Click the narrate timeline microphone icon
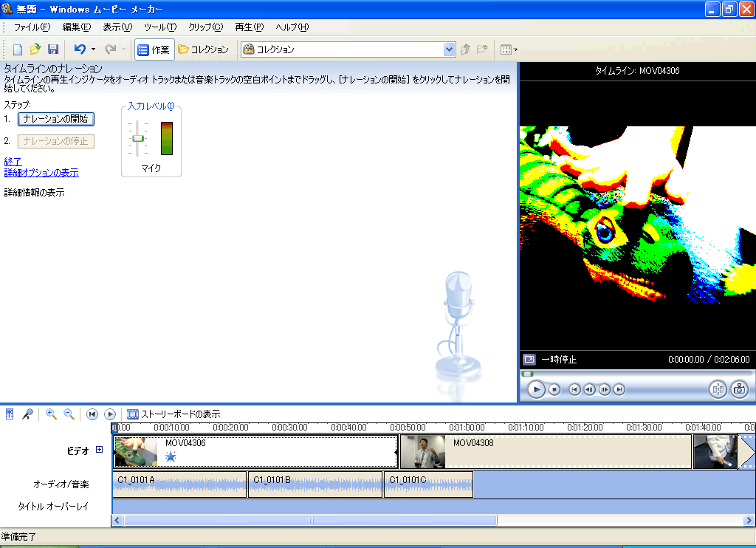Viewport: 756px width, 548px height. 27,414
